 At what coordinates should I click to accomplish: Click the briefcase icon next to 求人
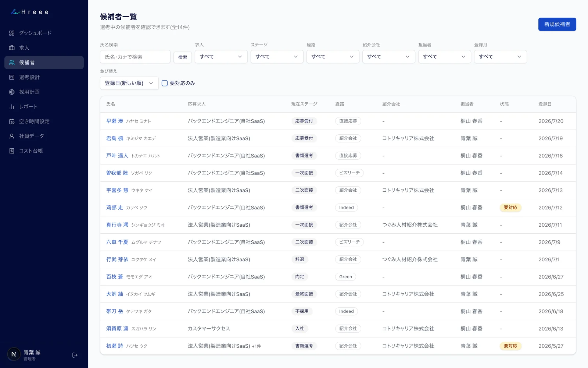coord(12,48)
